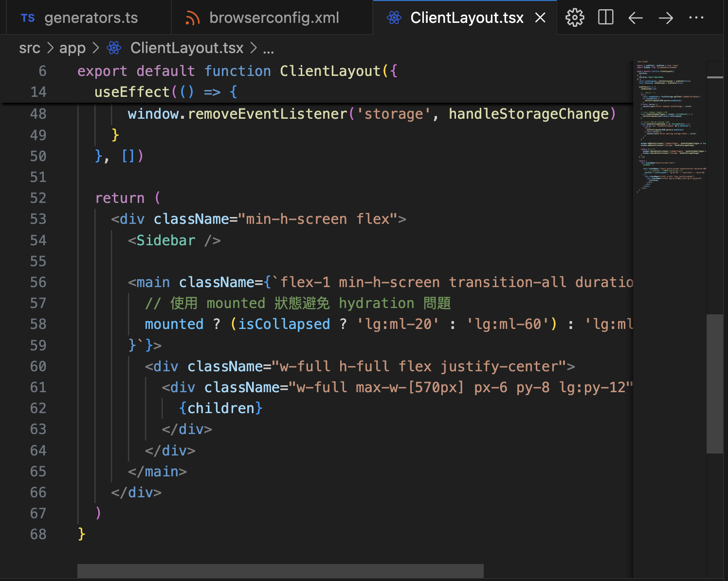Click line number 68 in the gutter
This screenshot has width=728, height=581.
[x=38, y=534]
